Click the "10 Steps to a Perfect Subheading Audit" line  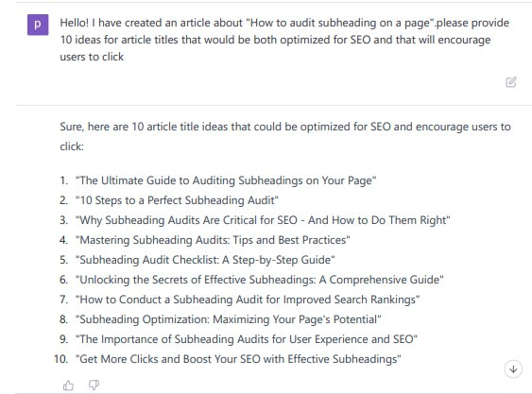(x=177, y=200)
